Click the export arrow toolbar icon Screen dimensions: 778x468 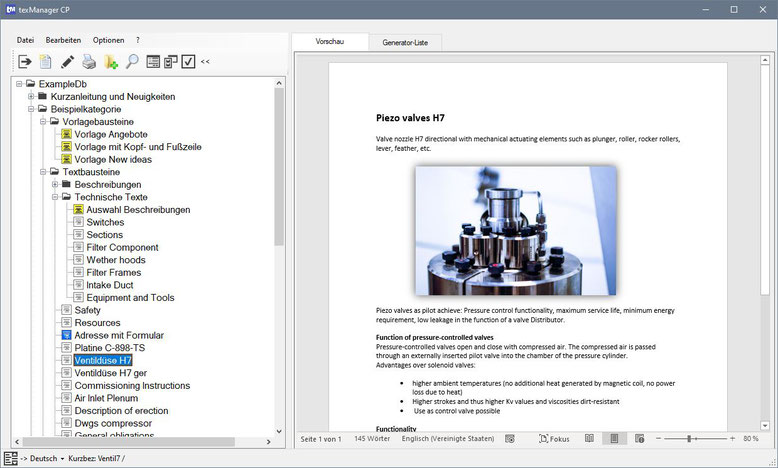(24, 62)
